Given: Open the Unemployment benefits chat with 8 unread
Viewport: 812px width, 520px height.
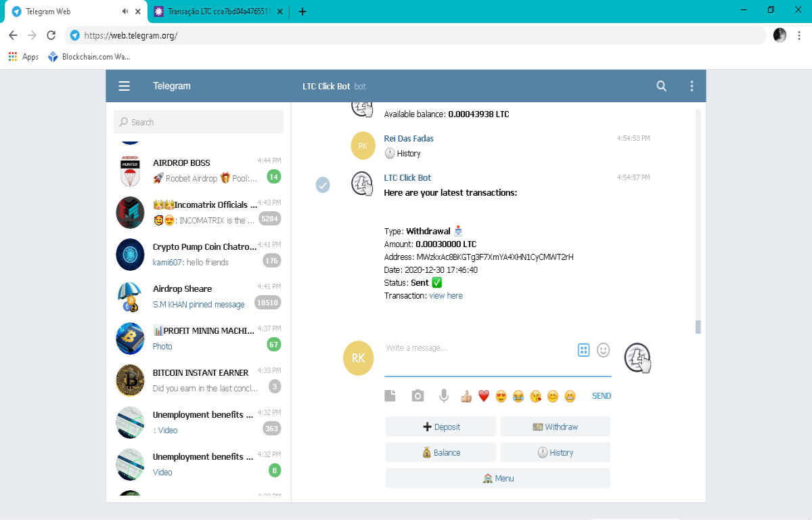Looking at the screenshot, I should pyautogui.click(x=199, y=464).
